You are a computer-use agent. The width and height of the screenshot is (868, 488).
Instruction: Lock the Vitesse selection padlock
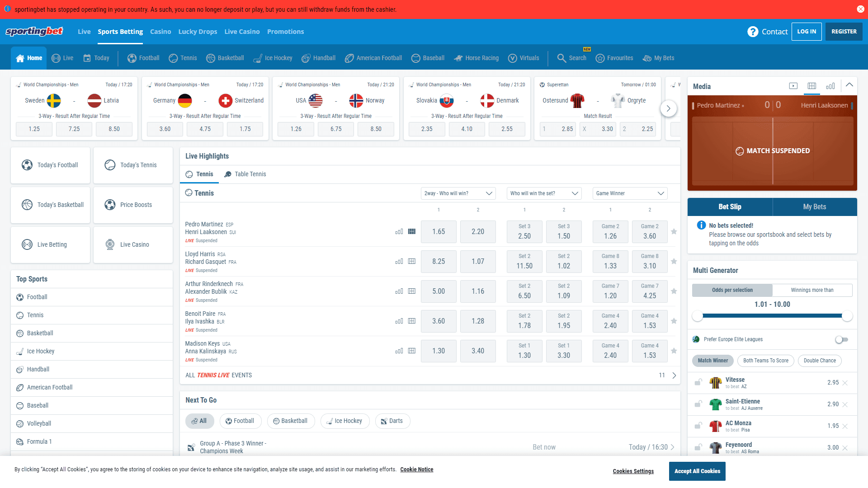(x=698, y=382)
